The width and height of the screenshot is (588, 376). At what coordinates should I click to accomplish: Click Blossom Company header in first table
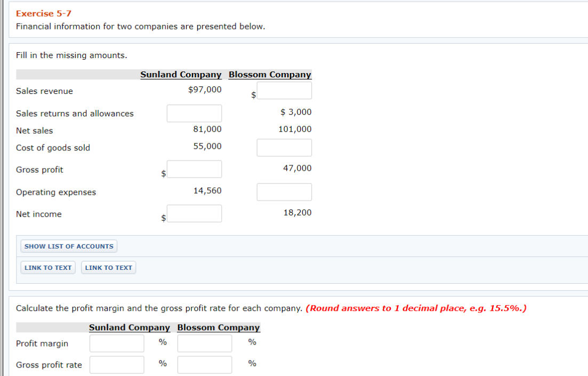click(270, 74)
